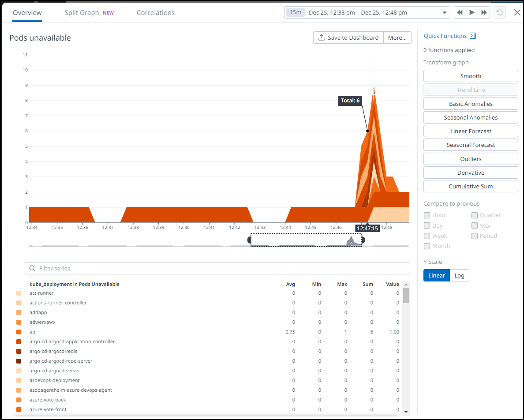Viewport: 524px width, 420px height.
Task: Click the series list scroll down arrow
Action: coord(406,412)
